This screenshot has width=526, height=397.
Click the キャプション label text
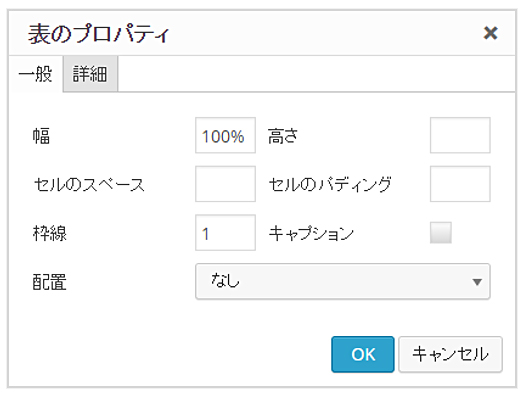pos(311,233)
